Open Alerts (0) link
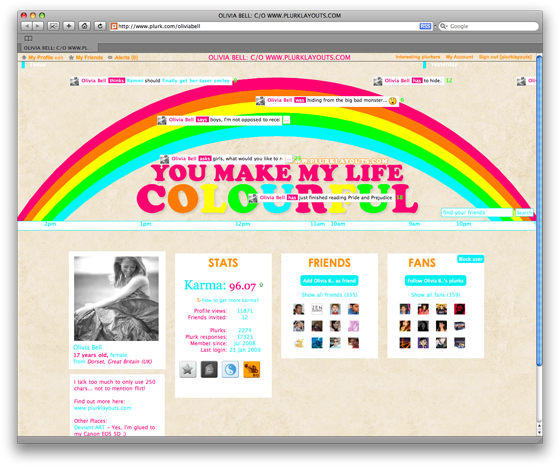Viewport: 560px width, 467px height. click(x=126, y=57)
